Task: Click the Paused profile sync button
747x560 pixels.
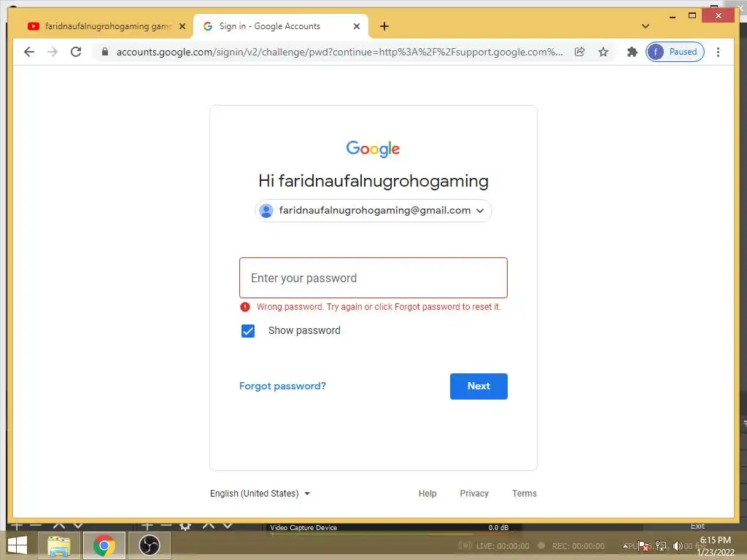Action: 675,52
